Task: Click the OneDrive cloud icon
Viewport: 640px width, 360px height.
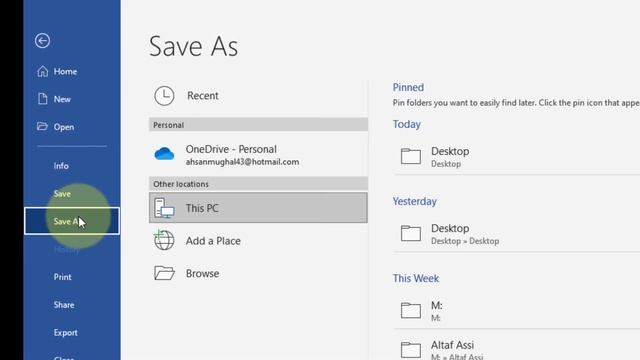Action: pos(164,154)
